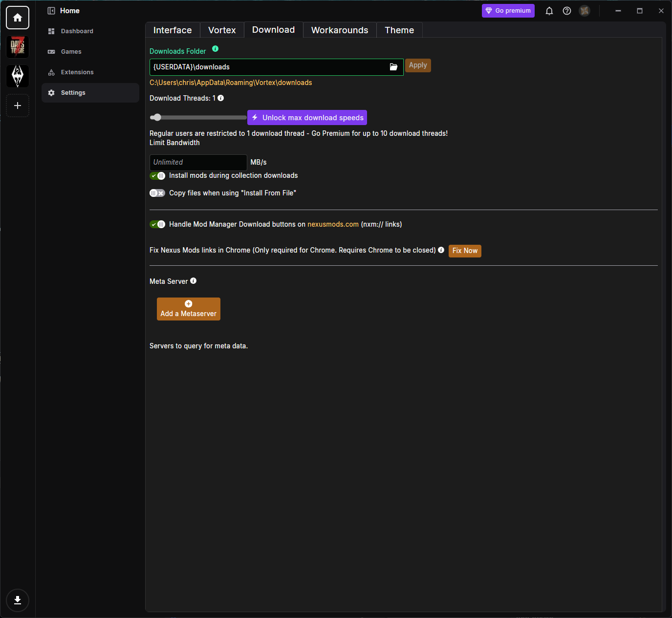Viewport: 672px width, 618px height.
Task: Toggle Install mods during collection downloads
Action: 157,176
